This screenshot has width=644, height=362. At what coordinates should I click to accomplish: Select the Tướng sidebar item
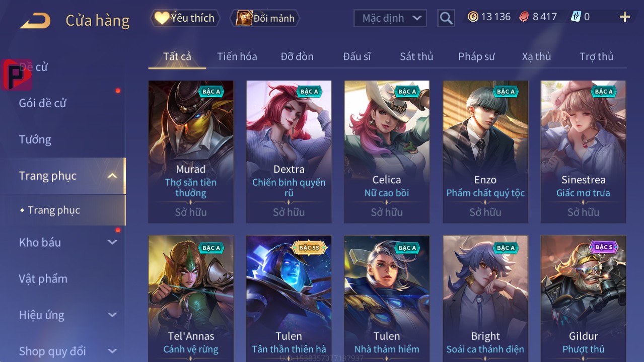[x=35, y=139]
